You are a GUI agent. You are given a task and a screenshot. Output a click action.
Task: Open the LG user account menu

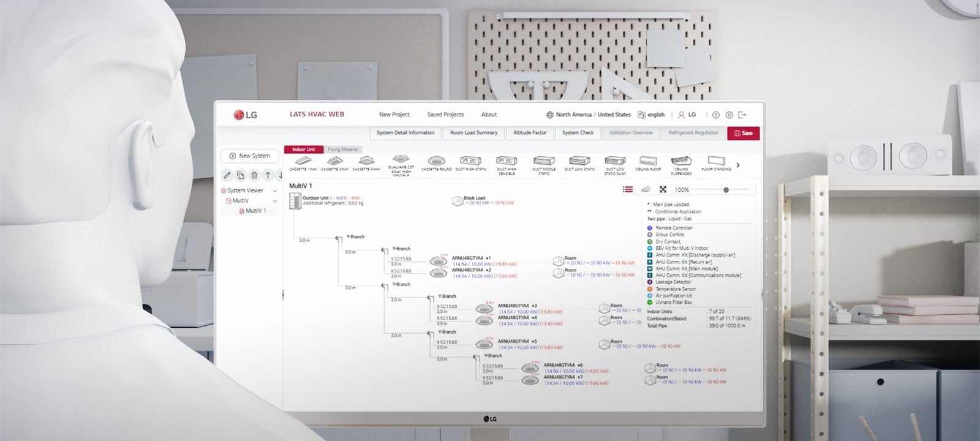coord(687,115)
